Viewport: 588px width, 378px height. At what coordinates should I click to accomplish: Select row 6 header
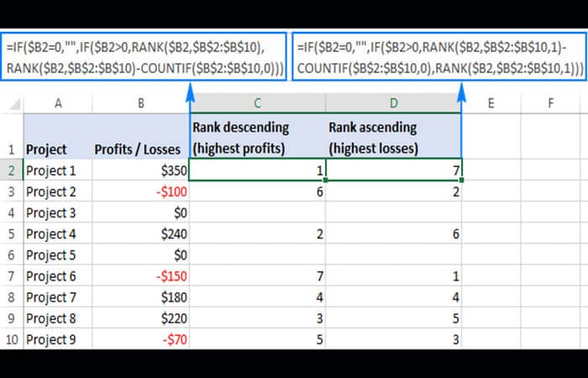(12, 255)
